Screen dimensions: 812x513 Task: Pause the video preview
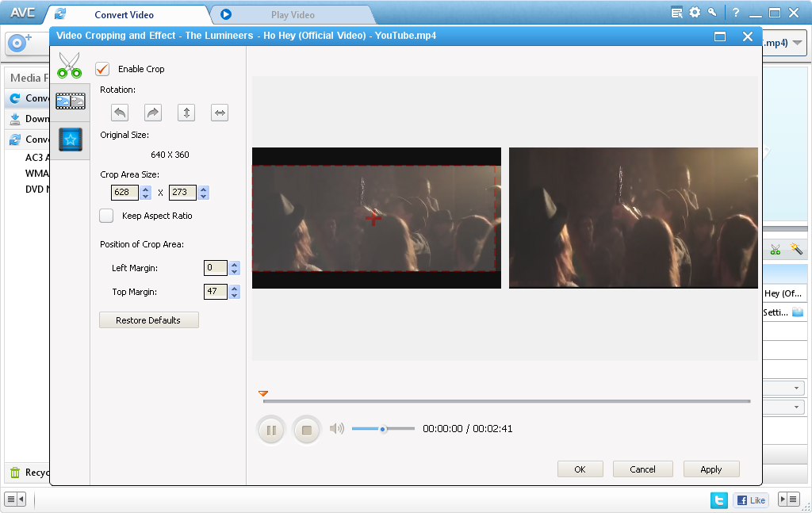(x=271, y=430)
